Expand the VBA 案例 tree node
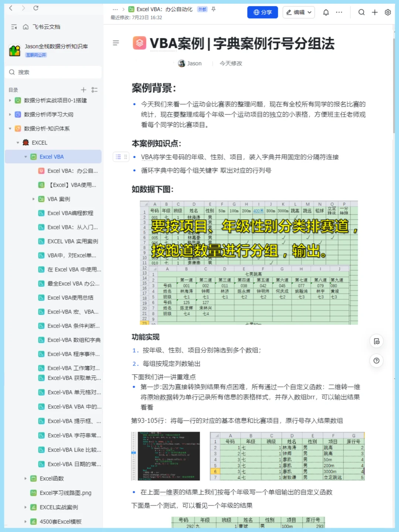399x532 pixels. (34, 199)
